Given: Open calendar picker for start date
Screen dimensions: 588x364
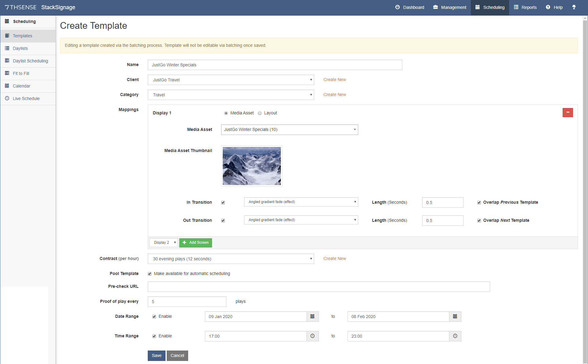Looking at the screenshot, I should point(312,317).
